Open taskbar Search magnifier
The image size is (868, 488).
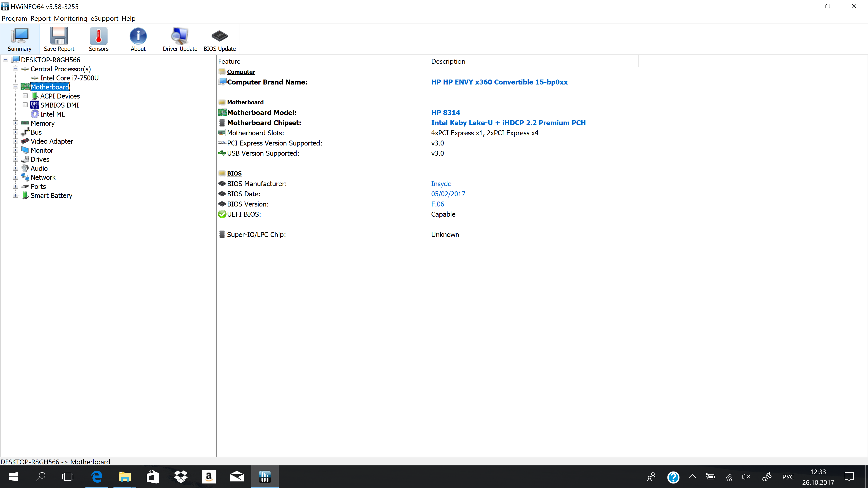[41, 476]
